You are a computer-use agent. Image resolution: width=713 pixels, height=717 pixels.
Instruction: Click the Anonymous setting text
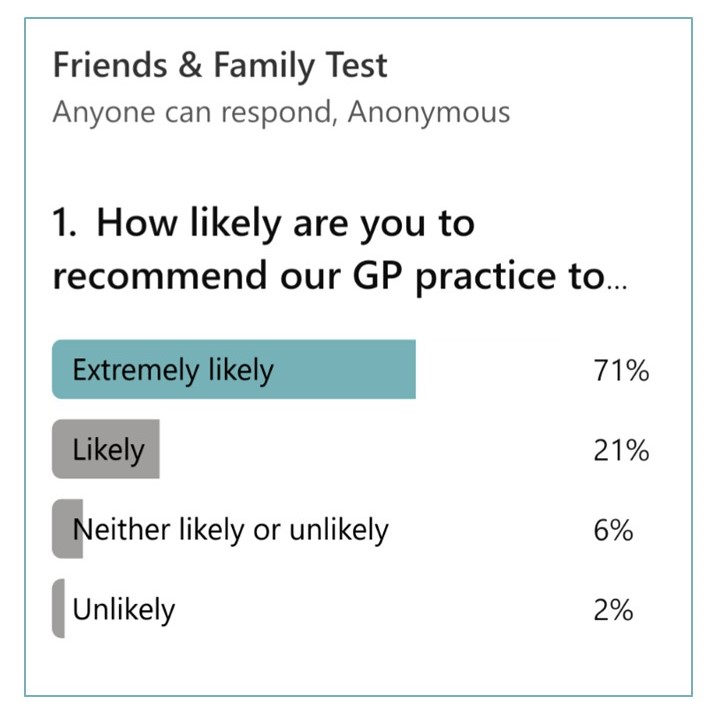(x=429, y=112)
